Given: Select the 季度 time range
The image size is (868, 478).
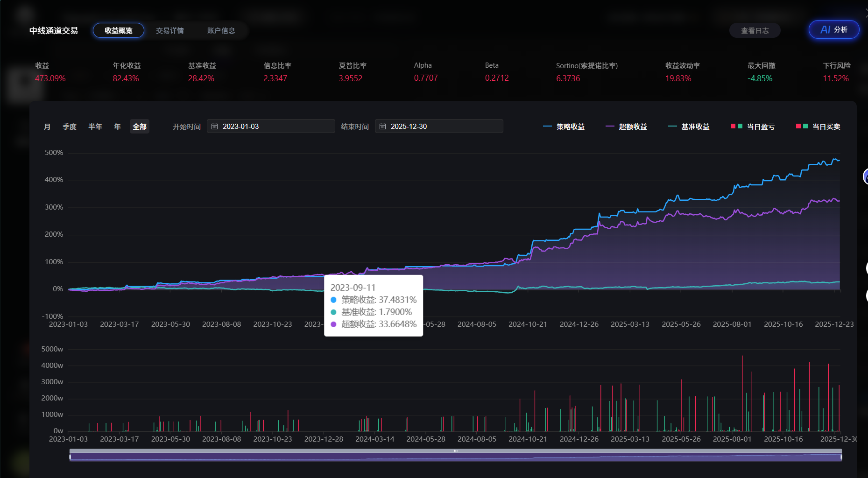Looking at the screenshot, I should (70, 127).
